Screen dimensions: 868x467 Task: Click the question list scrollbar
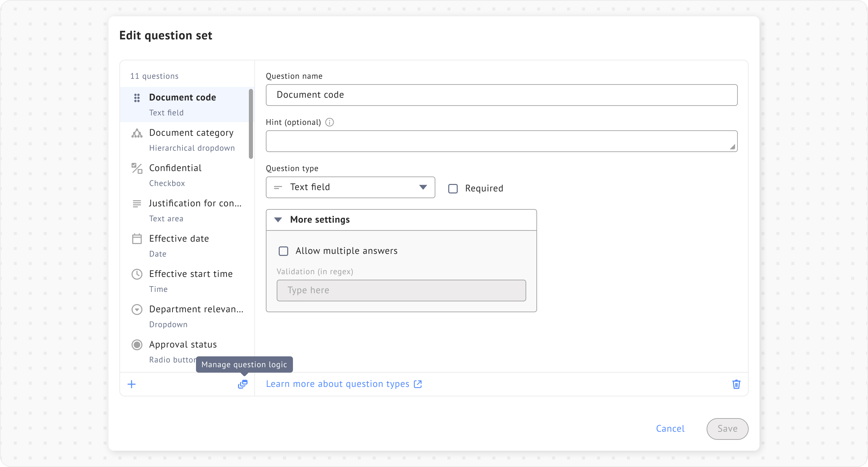(251, 124)
